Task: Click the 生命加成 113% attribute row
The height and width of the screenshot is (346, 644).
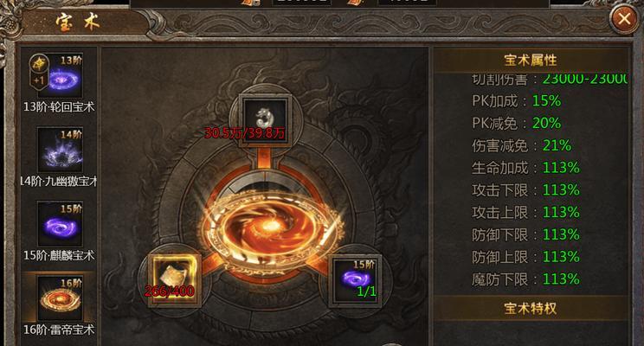Action: click(x=525, y=168)
